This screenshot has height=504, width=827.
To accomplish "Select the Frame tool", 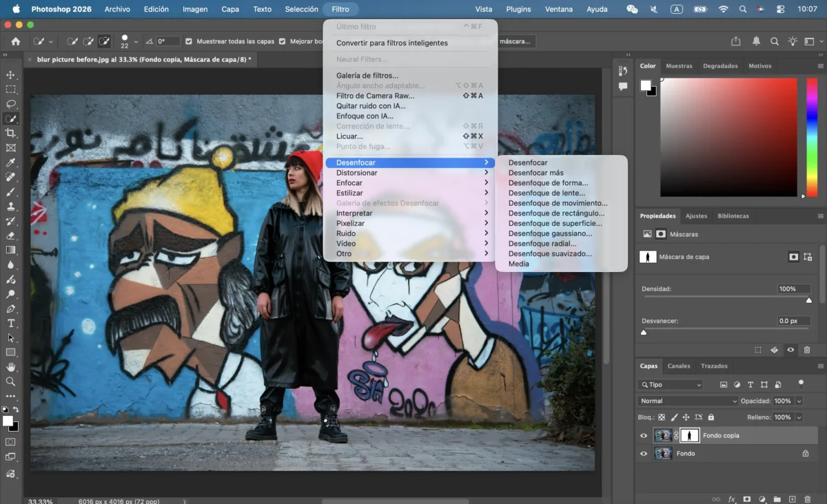I will point(10,148).
